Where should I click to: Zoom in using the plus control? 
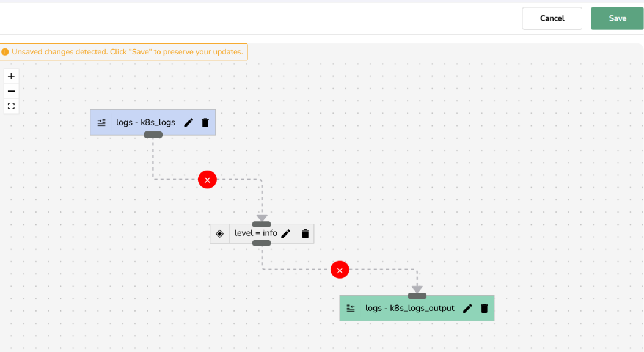click(x=10, y=76)
